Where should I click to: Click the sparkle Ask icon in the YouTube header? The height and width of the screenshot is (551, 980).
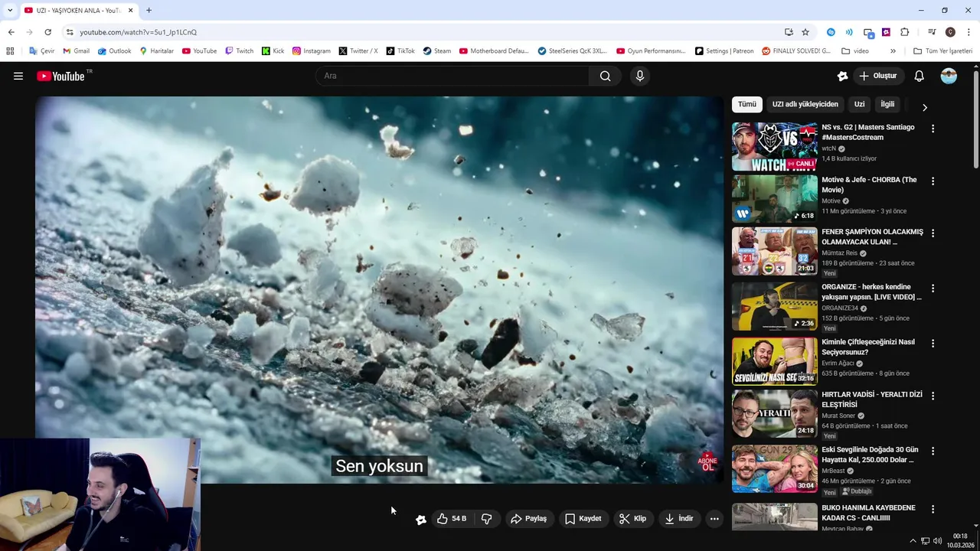click(x=842, y=76)
